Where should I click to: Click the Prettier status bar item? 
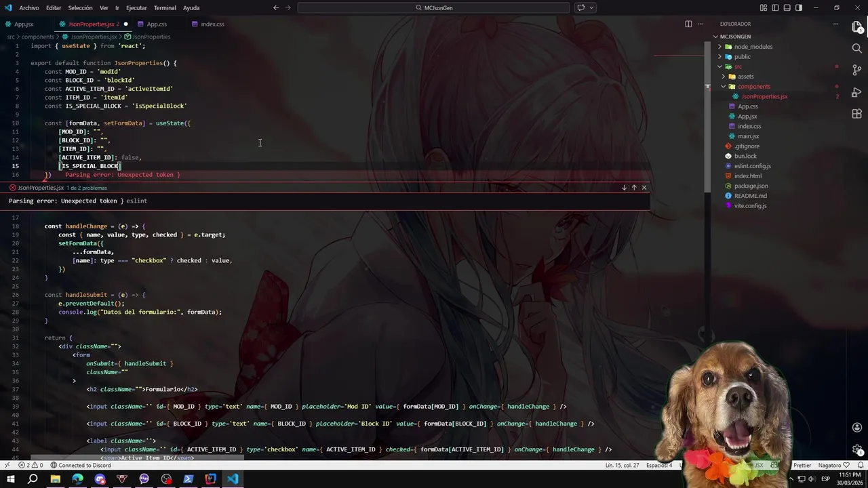click(802, 466)
